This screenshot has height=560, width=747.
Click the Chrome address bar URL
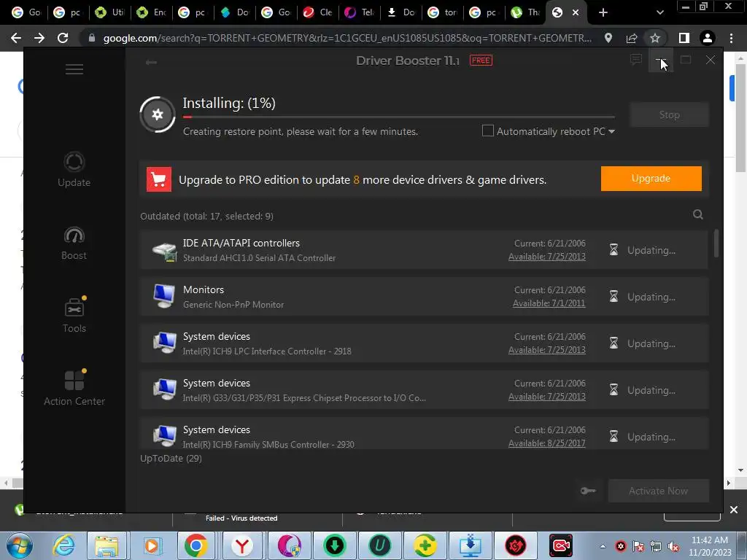point(347,38)
